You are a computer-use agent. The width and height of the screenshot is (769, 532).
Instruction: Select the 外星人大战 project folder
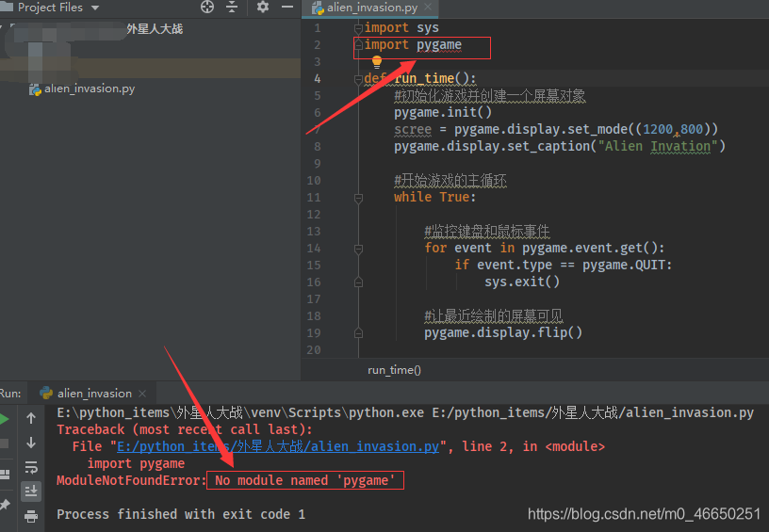[x=155, y=29]
